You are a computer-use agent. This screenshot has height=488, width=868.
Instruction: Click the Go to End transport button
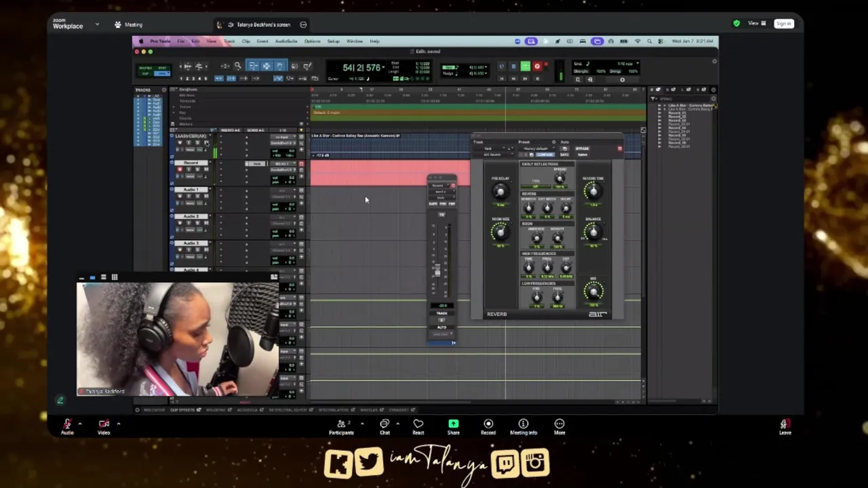click(x=537, y=79)
